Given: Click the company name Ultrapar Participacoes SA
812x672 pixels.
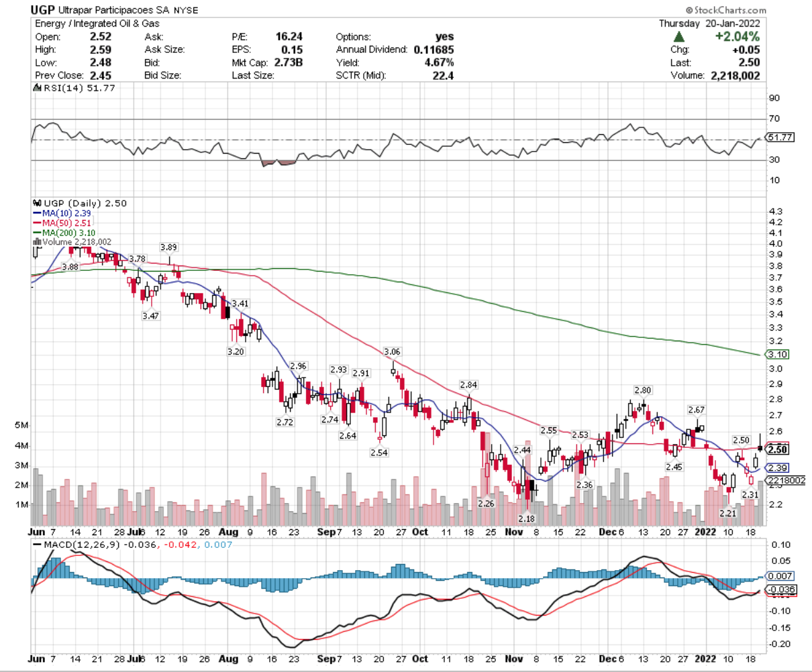Looking at the screenshot, I should click(115, 11).
